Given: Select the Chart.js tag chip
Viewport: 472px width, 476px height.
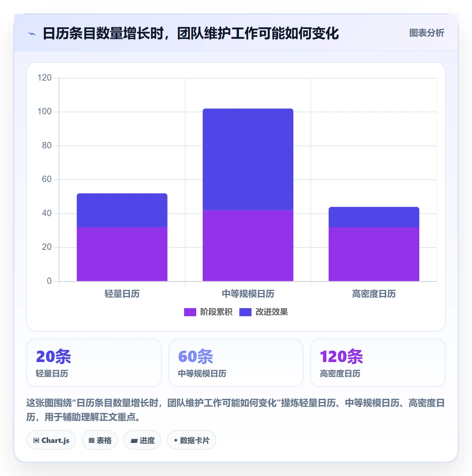Looking at the screenshot, I should pyautogui.click(x=51, y=440).
